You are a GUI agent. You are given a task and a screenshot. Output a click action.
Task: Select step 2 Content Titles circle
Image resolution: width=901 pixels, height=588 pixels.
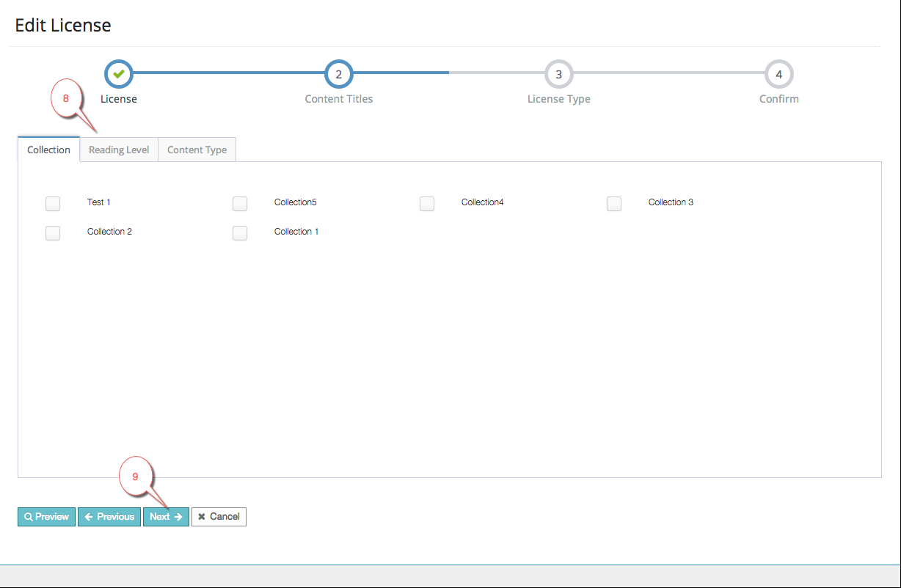pos(339,74)
